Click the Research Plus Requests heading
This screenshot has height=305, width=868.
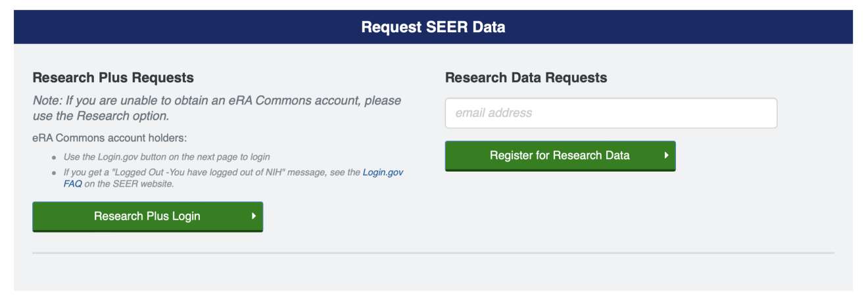pyautogui.click(x=113, y=78)
